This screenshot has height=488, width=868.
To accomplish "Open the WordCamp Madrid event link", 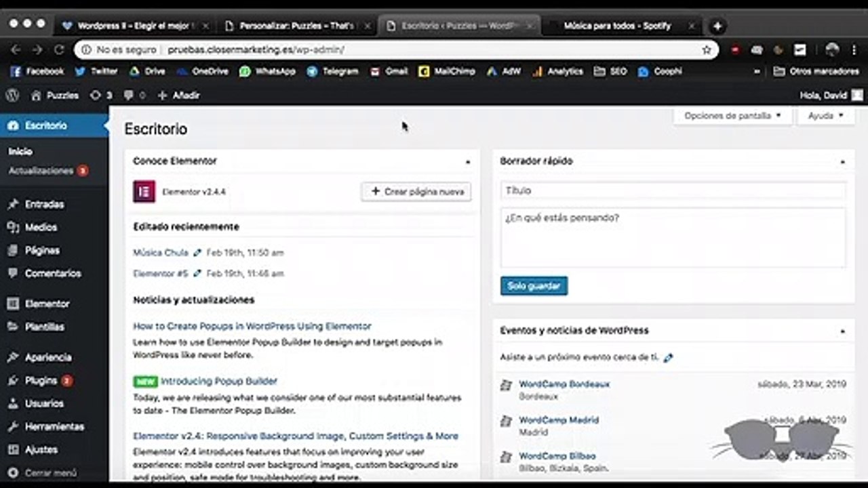I will [559, 420].
